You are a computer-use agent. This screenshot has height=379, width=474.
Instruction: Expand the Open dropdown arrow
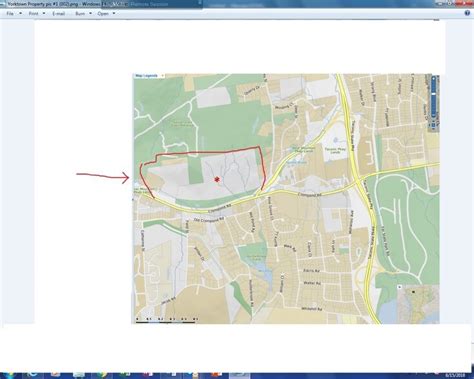tap(114, 14)
